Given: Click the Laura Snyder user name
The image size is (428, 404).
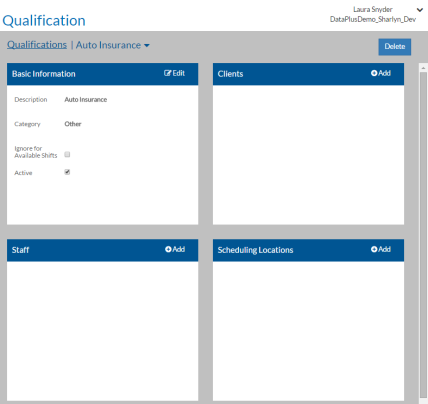Looking at the screenshot, I should tap(373, 9).
